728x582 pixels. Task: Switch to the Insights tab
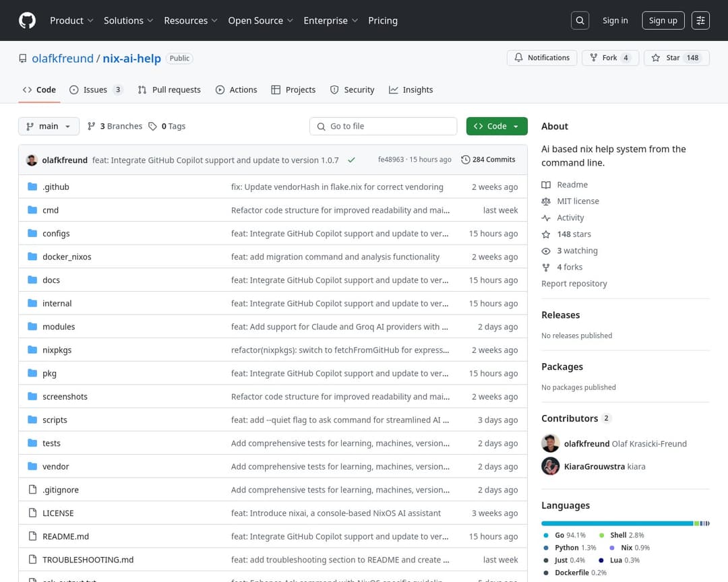[x=411, y=90]
